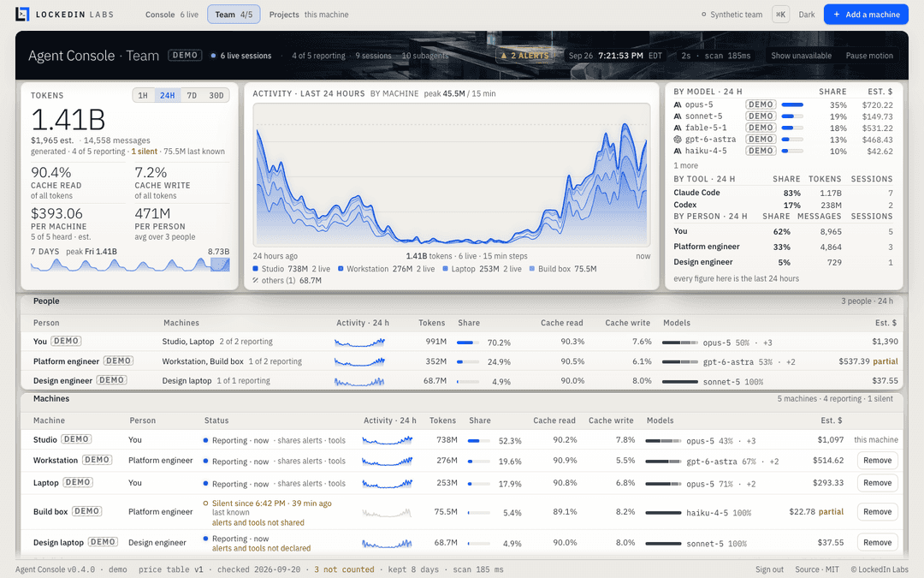924x578 pixels.
Task: Click the opus-5 Anthropic model icon
Action: (x=678, y=104)
